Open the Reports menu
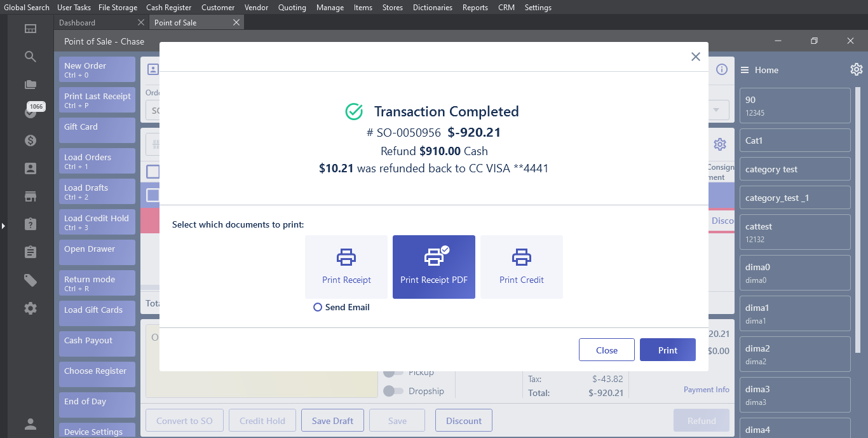The image size is (868, 438). (x=475, y=8)
